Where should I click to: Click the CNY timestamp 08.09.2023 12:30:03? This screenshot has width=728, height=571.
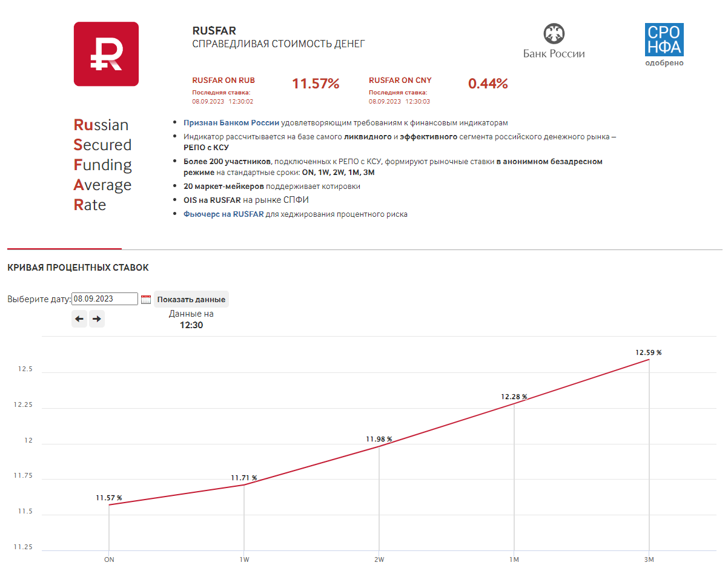click(400, 102)
